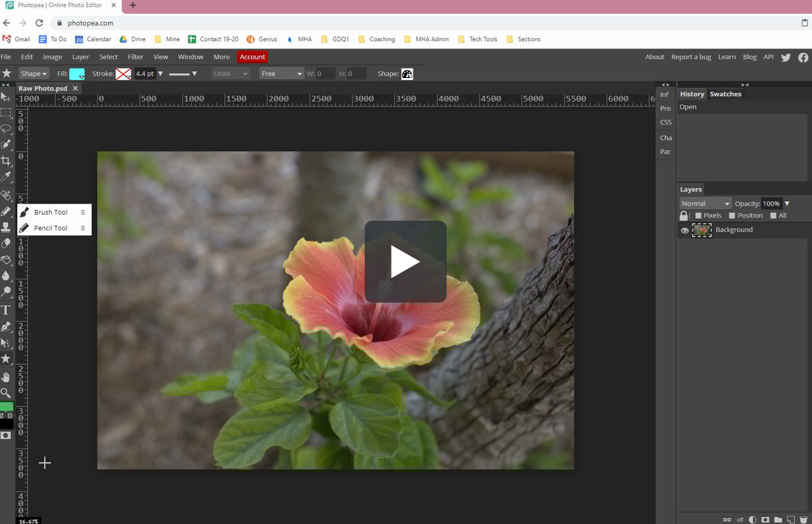Activate the Zoom tool
This screenshot has width=812, height=524.
tap(7, 393)
